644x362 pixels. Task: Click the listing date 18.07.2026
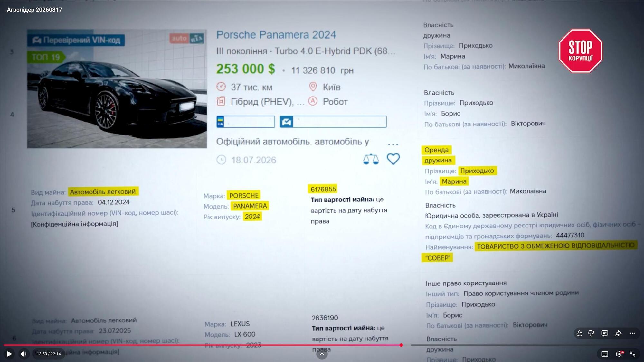tap(254, 160)
